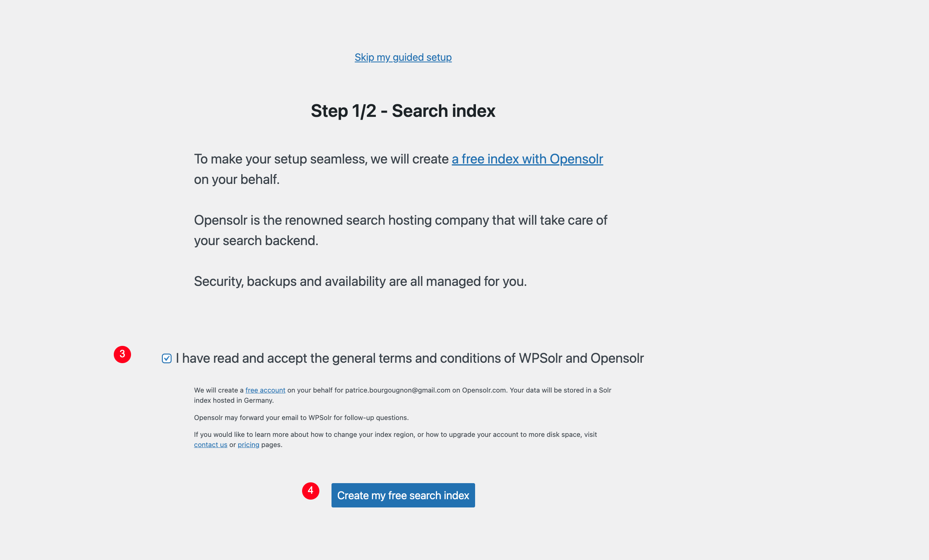Viewport: 929px width, 560px height.
Task: Click the "your search backend." text line
Action: pyautogui.click(x=256, y=240)
